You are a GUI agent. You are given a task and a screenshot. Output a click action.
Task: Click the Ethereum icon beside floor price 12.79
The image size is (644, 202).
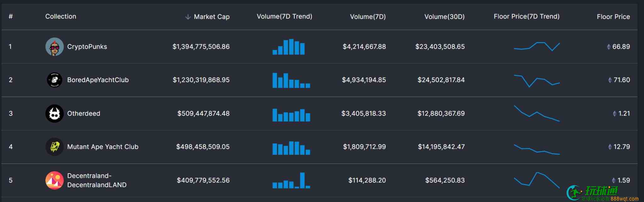point(610,147)
